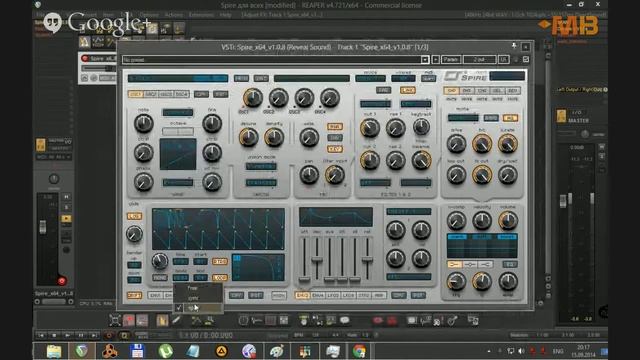This screenshot has height=360, width=640.
Task: Click the unison density knob
Action: [274, 138]
